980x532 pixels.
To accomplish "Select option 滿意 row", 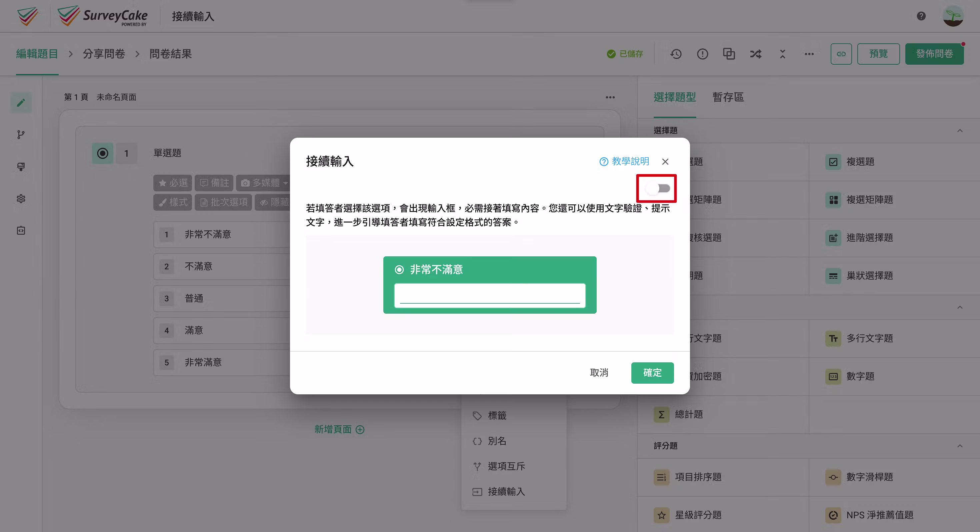I will [x=222, y=330].
